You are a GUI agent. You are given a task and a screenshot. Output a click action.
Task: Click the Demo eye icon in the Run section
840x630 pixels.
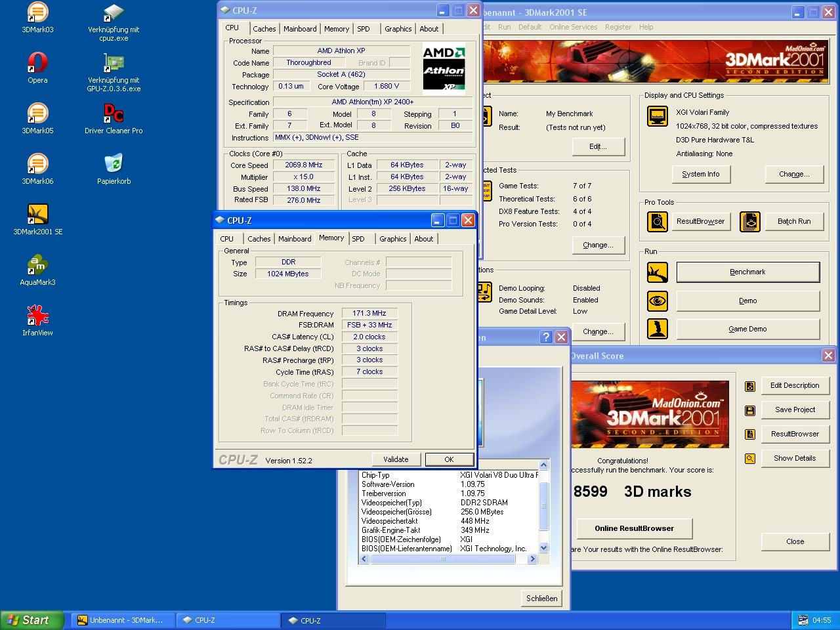coord(657,301)
